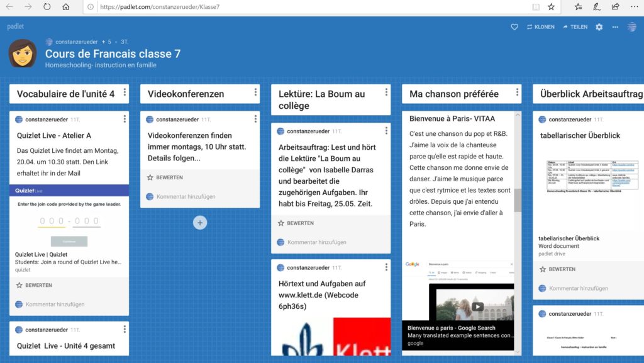
Task: Open options for Ma chanson préférée column
Action: coord(517,93)
